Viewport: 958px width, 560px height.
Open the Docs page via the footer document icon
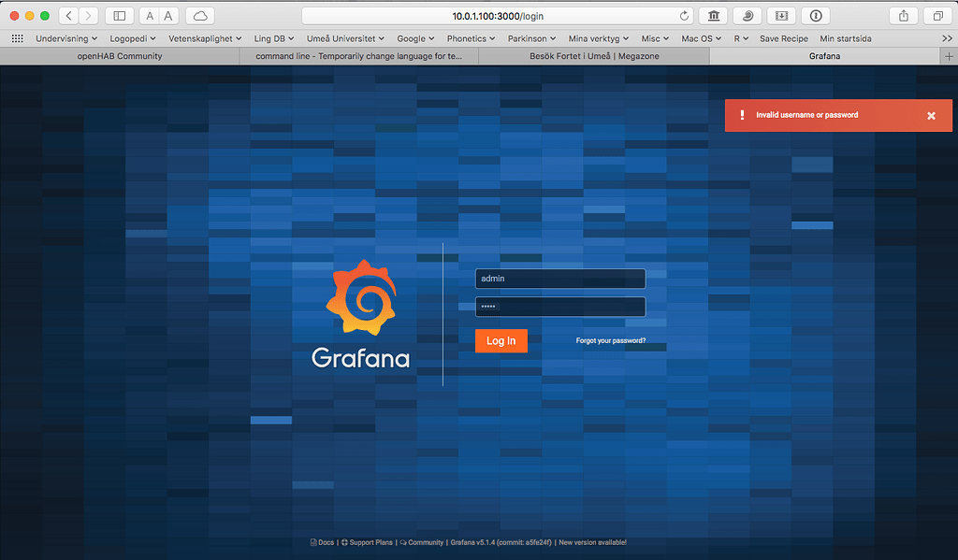click(313, 542)
